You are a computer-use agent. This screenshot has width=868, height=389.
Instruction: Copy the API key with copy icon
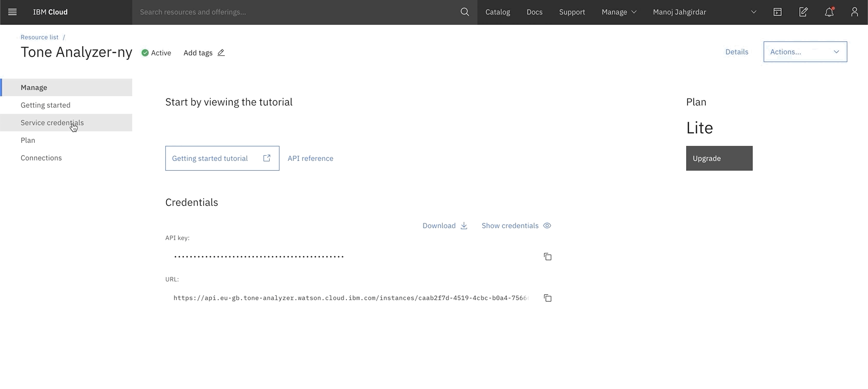coord(548,257)
